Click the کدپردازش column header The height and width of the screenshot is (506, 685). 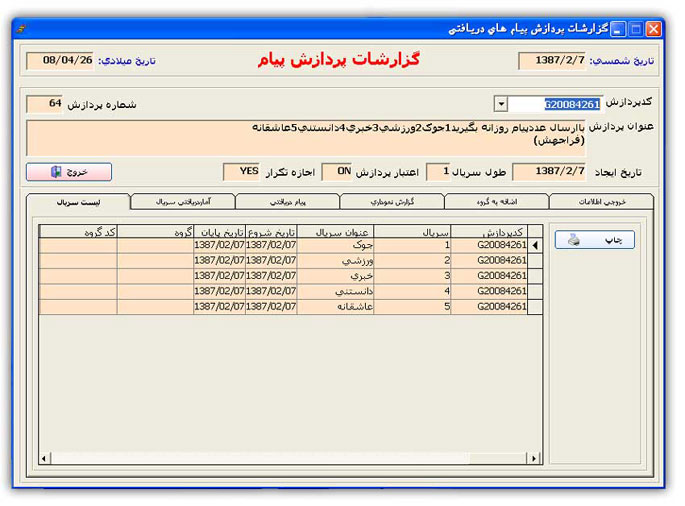point(489,232)
